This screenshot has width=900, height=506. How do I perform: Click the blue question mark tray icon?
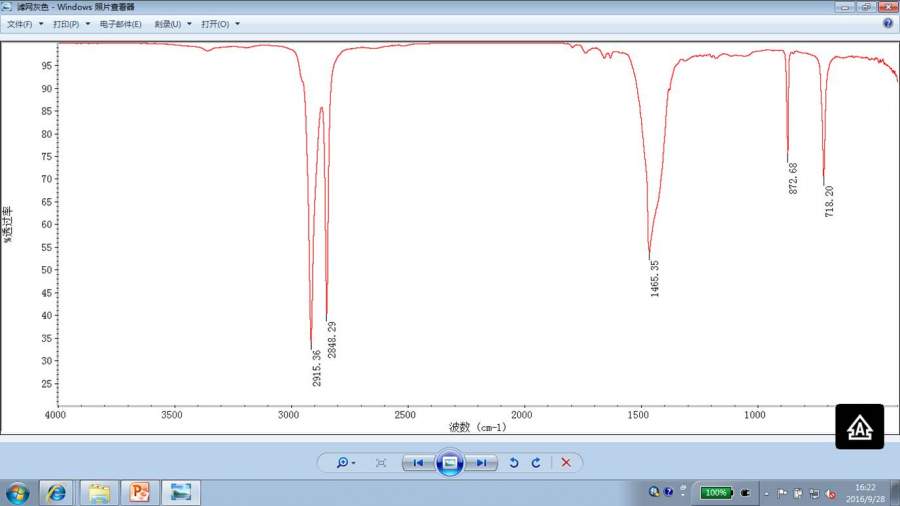tap(668, 492)
